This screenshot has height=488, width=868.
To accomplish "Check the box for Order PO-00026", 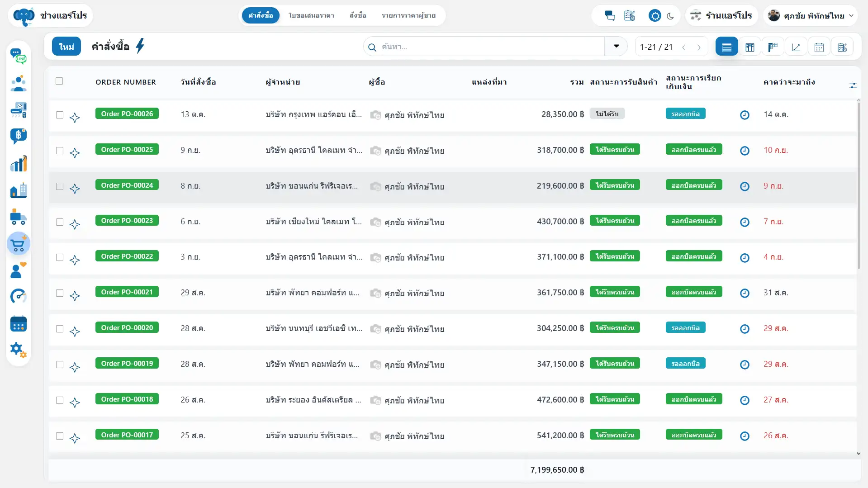I will point(60,115).
